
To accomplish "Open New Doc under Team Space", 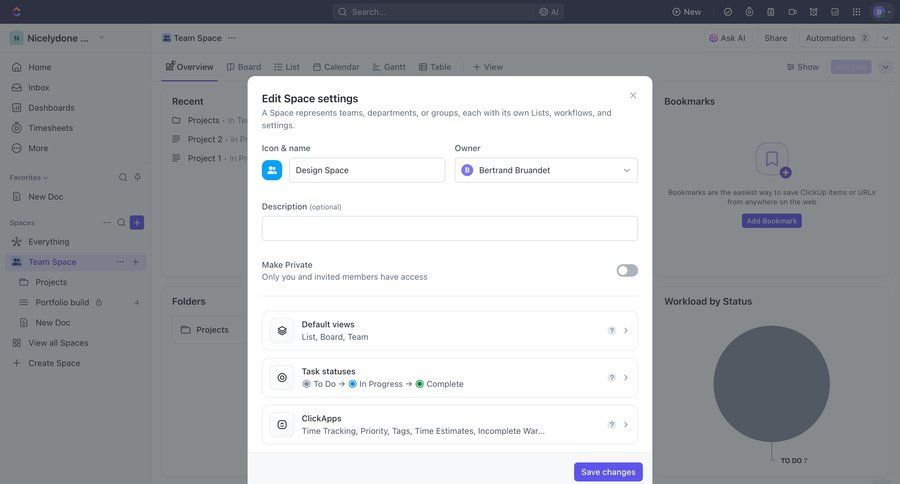I will [x=53, y=322].
